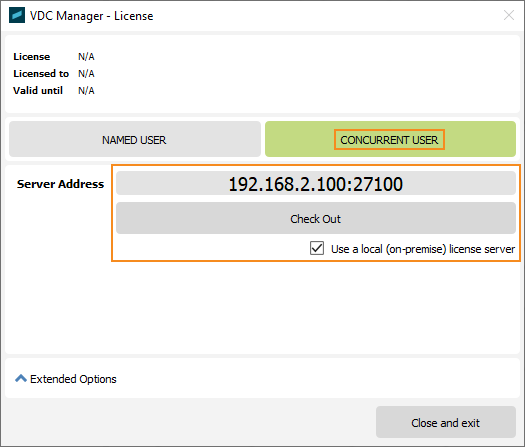Uncheck Use a local license server checkbox
This screenshot has width=525, height=447.
[317, 248]
